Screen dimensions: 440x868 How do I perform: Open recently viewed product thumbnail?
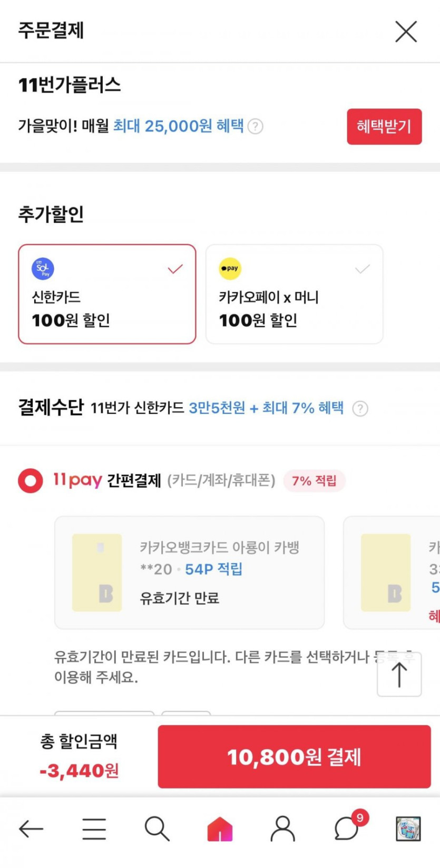[408, 828]
